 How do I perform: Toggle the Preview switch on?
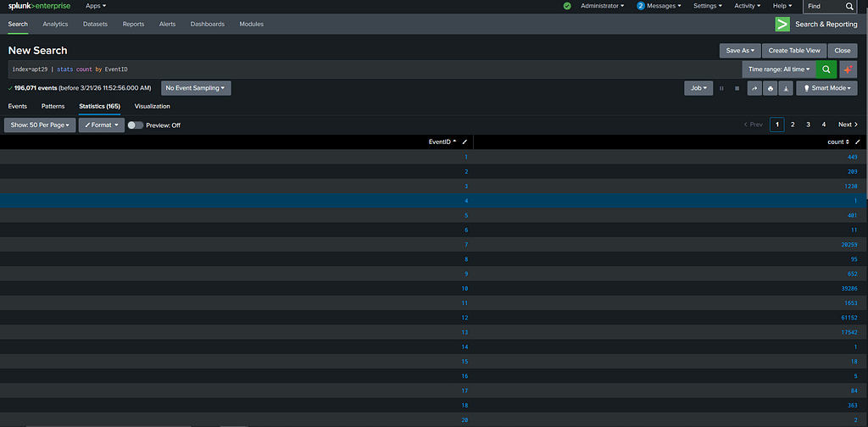click(x=136, y=125)
